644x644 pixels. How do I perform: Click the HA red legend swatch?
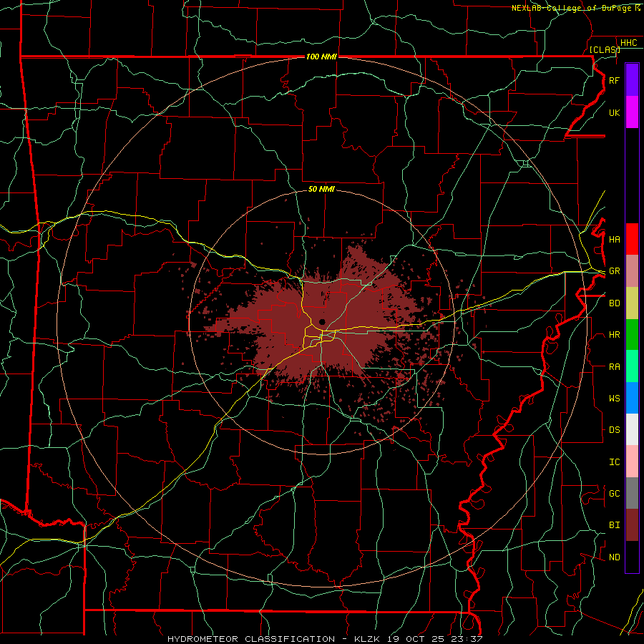click(632, 239)
